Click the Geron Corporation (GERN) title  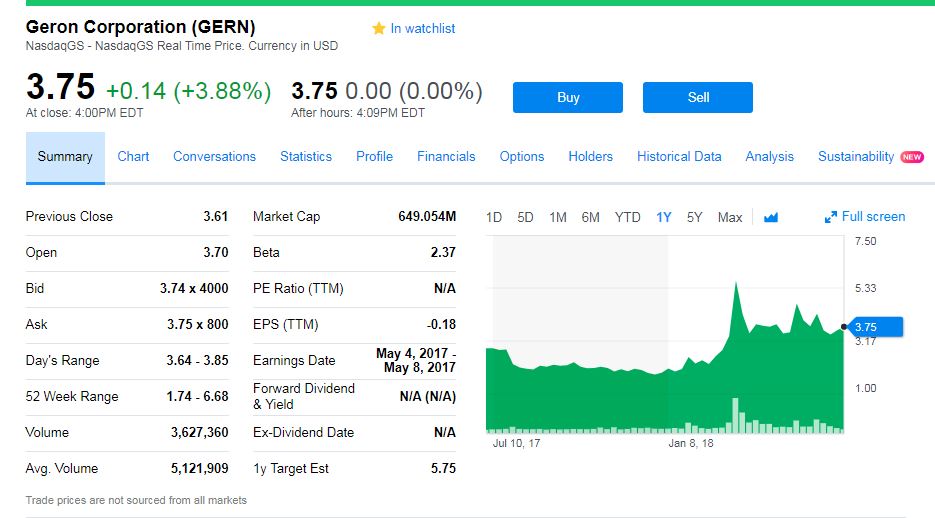(x=140, y=27)
